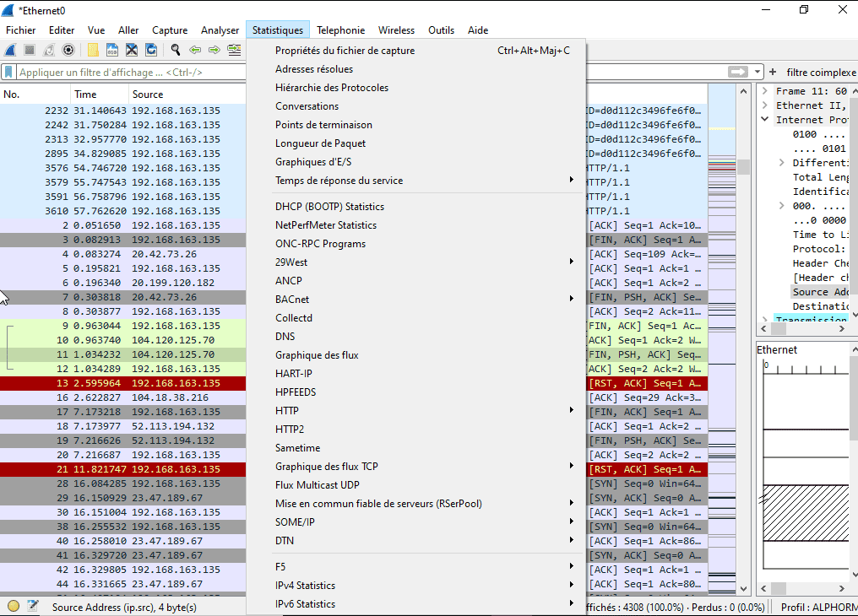Expand the Ethernet II tree node
Viewport: 858px width, 616px height.
[765, 105]
